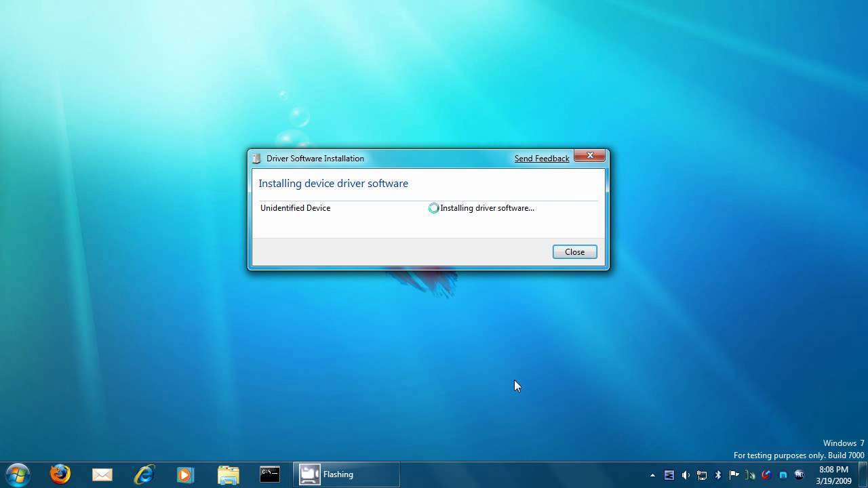The width and height of the screenshot is (868, 488).
Task: Switch to the Flashing taskbar window
Action: coord(347,474)
